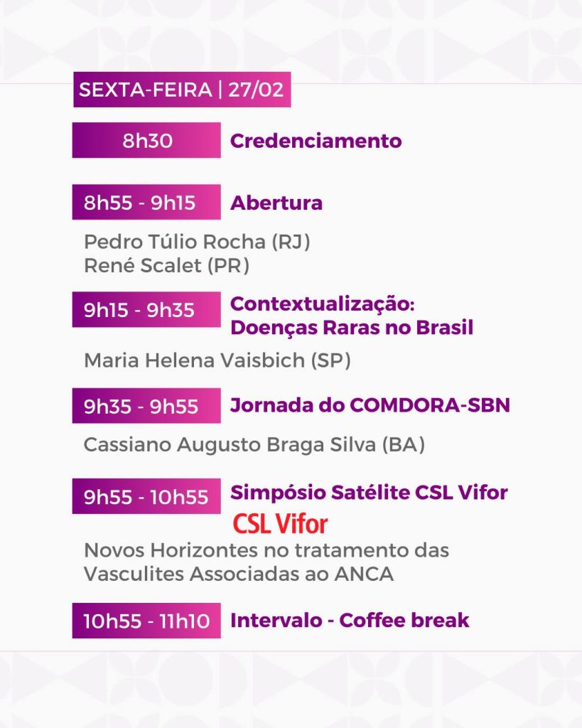Image resolution: width=582 pixels, height=728 pixels.
Task: Click the CSL Vifor red logo
Action: coord(280,524)
